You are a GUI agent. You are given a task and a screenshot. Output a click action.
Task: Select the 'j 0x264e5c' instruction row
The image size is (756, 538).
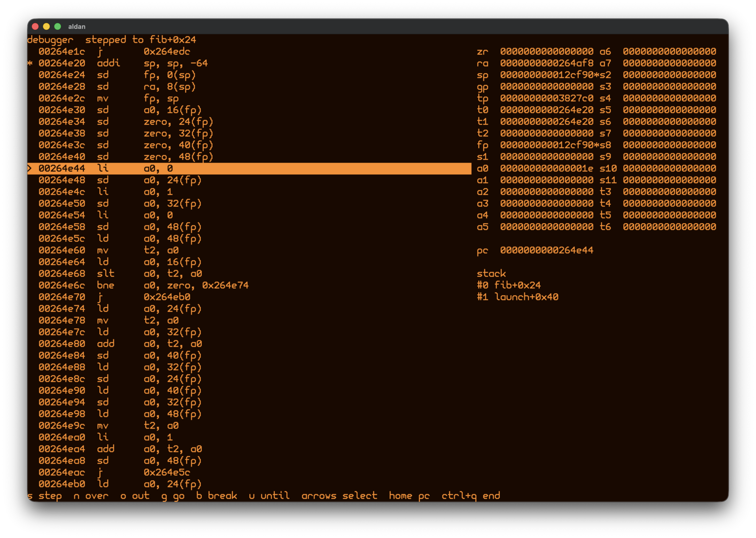(x=249, y=473)
